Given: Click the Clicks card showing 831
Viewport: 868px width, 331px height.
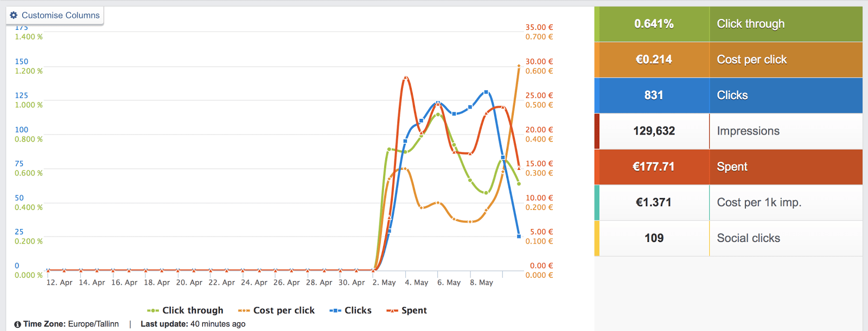Looking at the screenshot, I should point(727,95).
